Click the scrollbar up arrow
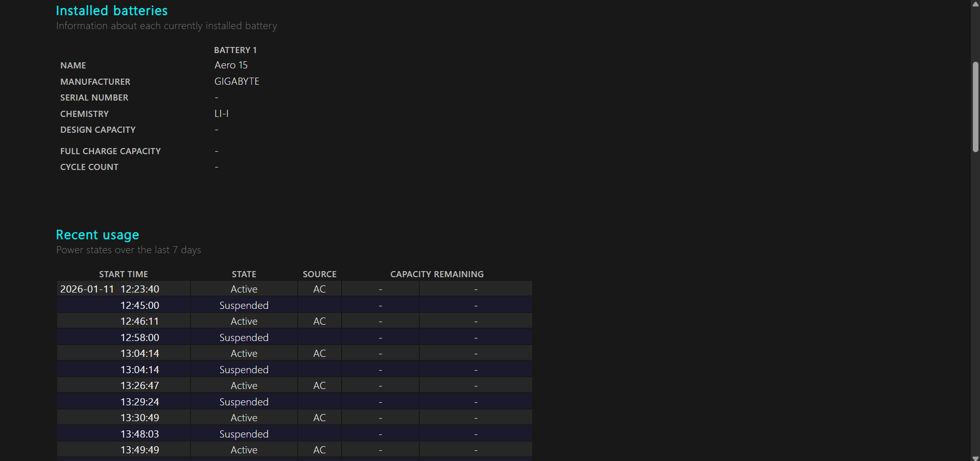This screenshot has width=980, height=461. pyautogui.click(x=975, y=4)
